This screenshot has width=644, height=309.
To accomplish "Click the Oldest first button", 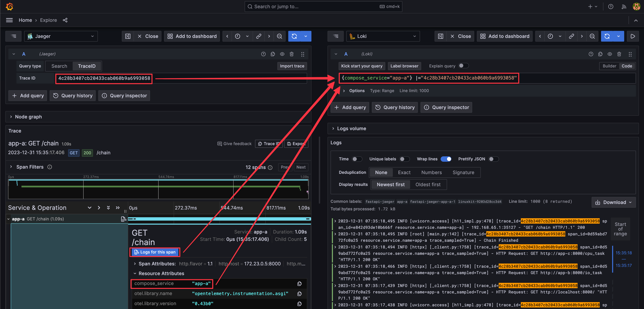I will (428, 184).
